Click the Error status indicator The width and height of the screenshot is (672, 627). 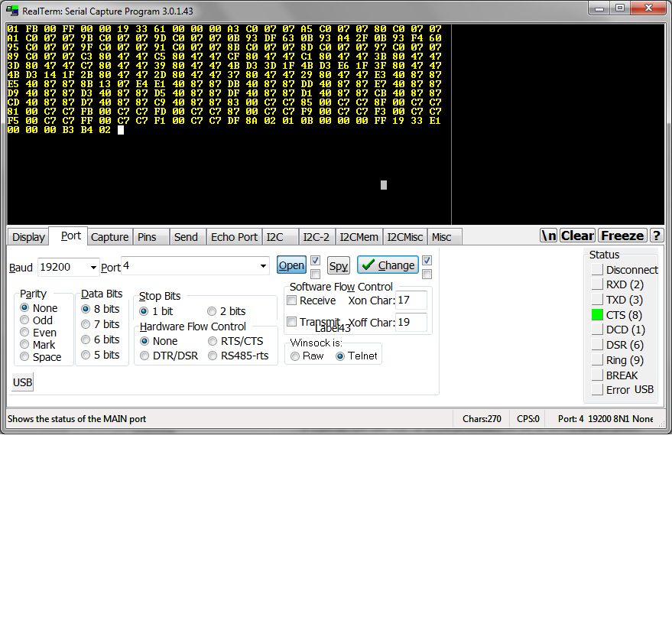597,390
